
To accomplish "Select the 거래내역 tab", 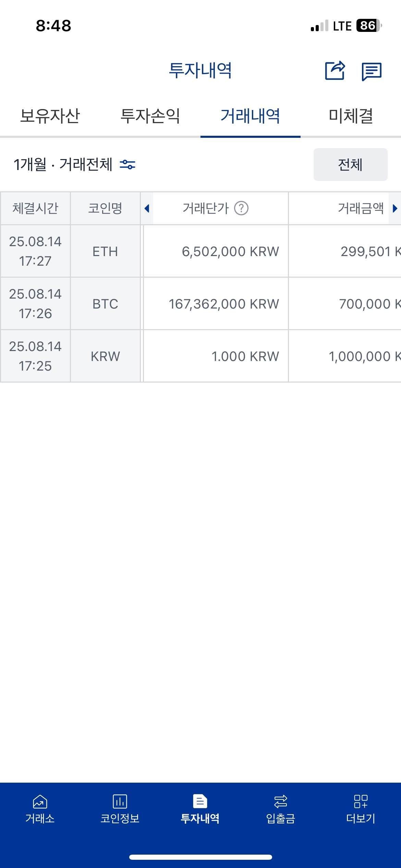I will coord(250,116).
